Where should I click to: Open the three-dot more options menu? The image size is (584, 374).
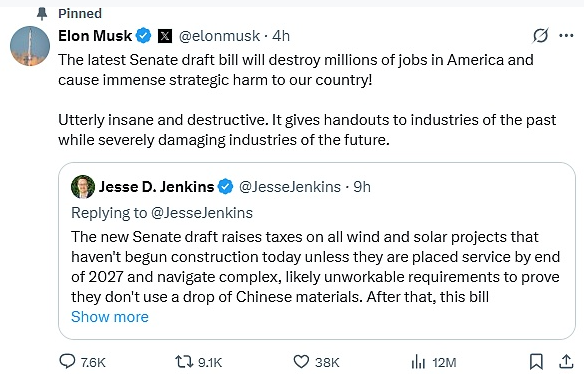click(x=566, y=36)
